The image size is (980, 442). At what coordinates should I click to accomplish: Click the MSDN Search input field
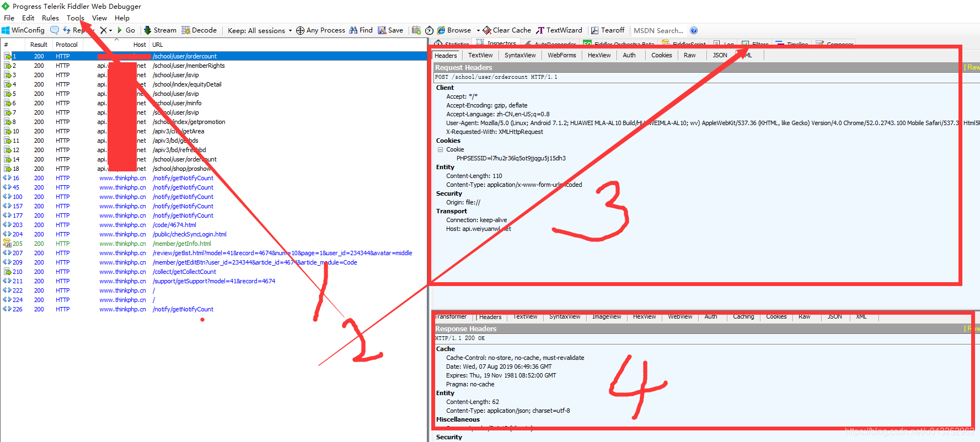[x=658, y=30]
